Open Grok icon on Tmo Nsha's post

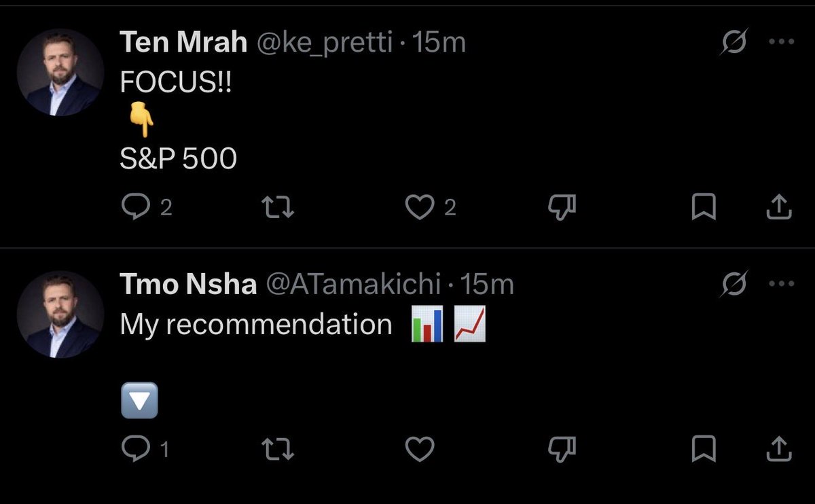(x=734, y=285)
